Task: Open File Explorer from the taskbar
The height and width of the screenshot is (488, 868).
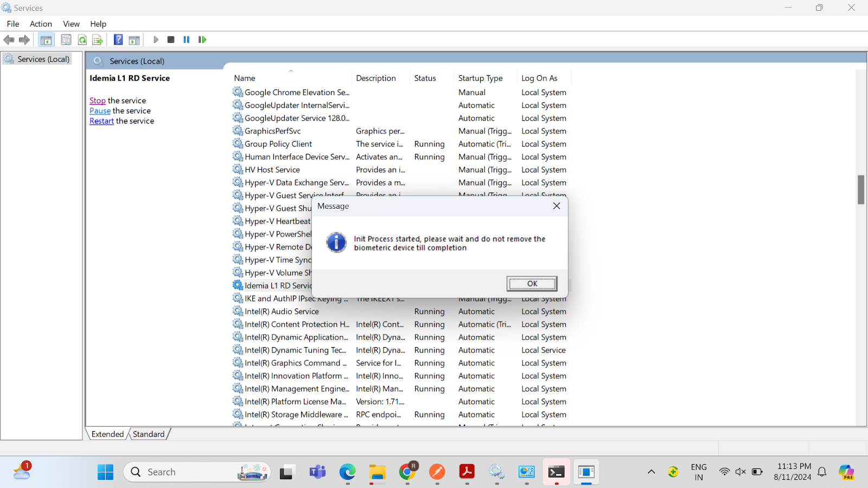Action: 377,472
